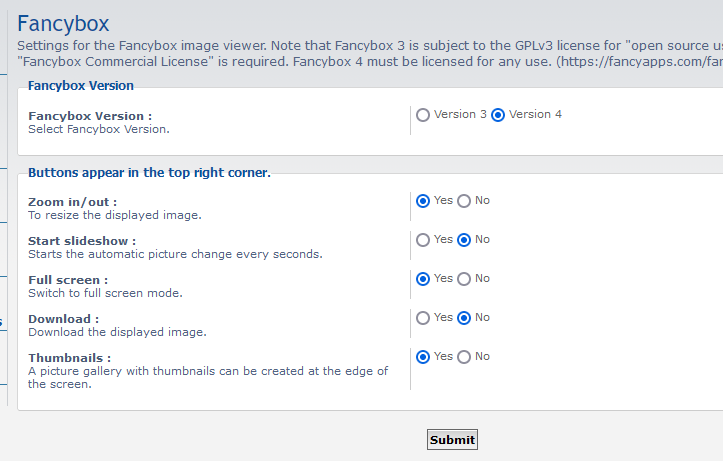
Task: Enable Download button with Yes
Action: (x=423, y=318)
